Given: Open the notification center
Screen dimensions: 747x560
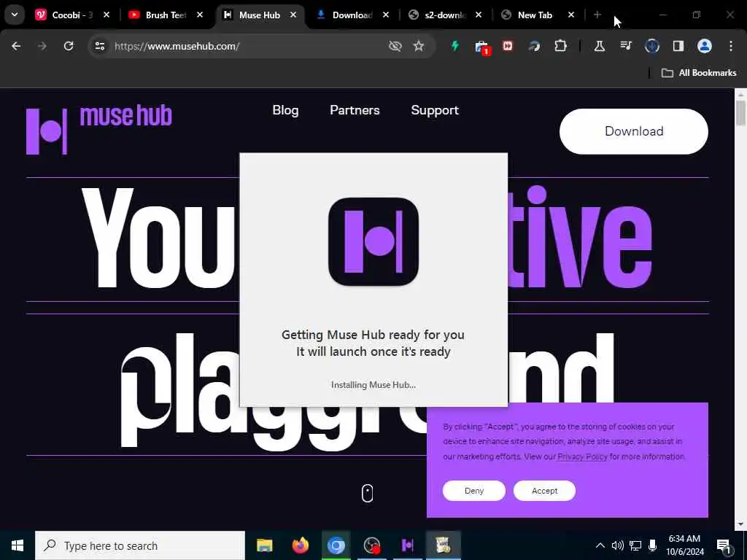Looking at the screenshot, I should click(724, 545).
